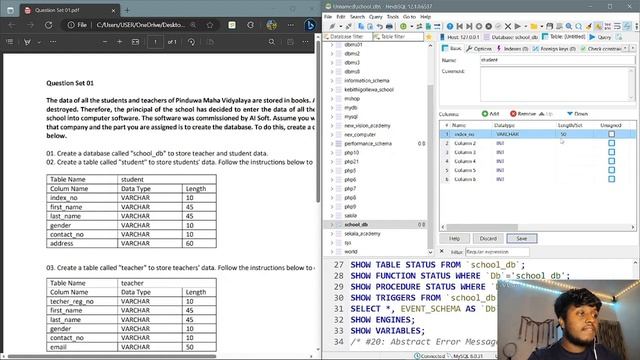This screenshot has width=640, height=360.
Task: Click the table Name input field
Action: click(557, 60)
